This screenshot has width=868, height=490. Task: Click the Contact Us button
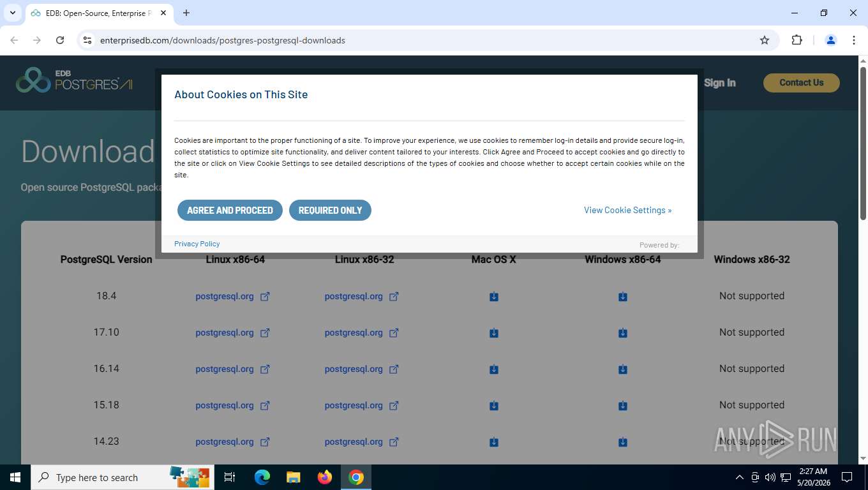(801, 83)
